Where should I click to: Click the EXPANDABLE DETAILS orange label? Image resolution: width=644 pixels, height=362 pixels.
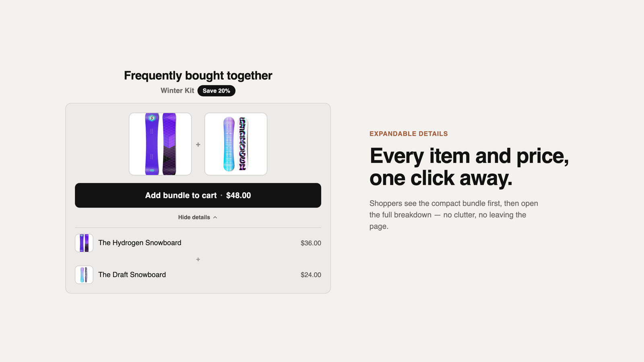[x=409, y=134]
